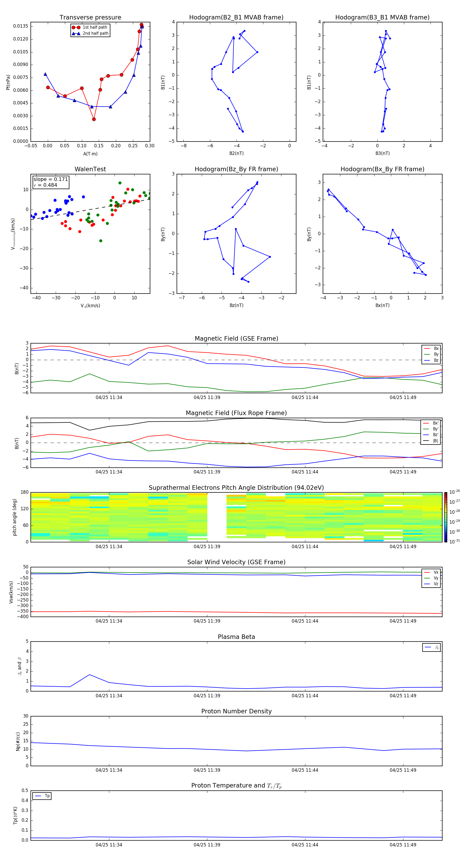Image resolution: width=473 pixels, height=868 pixels.
Task: Select 'By' in the GSE magnetic field legend
Action: (431, 354)
